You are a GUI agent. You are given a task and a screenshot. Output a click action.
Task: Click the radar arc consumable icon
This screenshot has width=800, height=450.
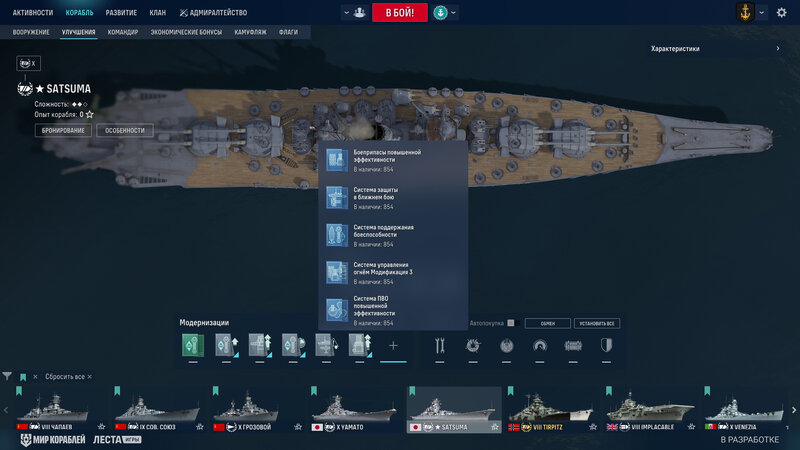click(x=540, y=346)
